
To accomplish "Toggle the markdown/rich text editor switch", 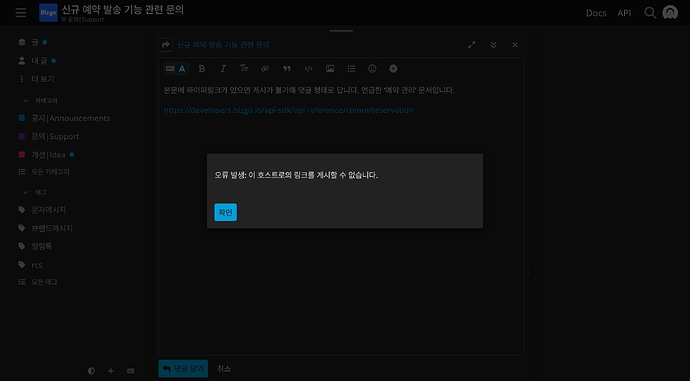I will coord(176,69).
